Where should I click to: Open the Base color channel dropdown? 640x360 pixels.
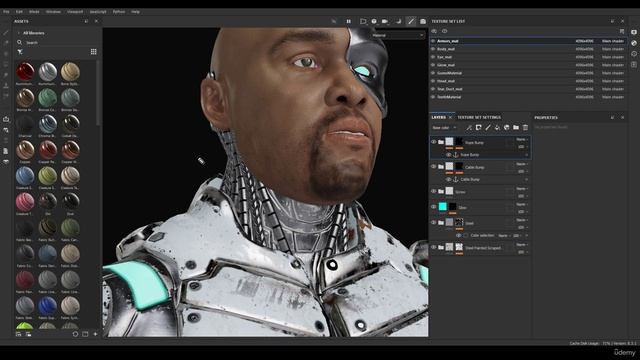[x=444, y=128]
